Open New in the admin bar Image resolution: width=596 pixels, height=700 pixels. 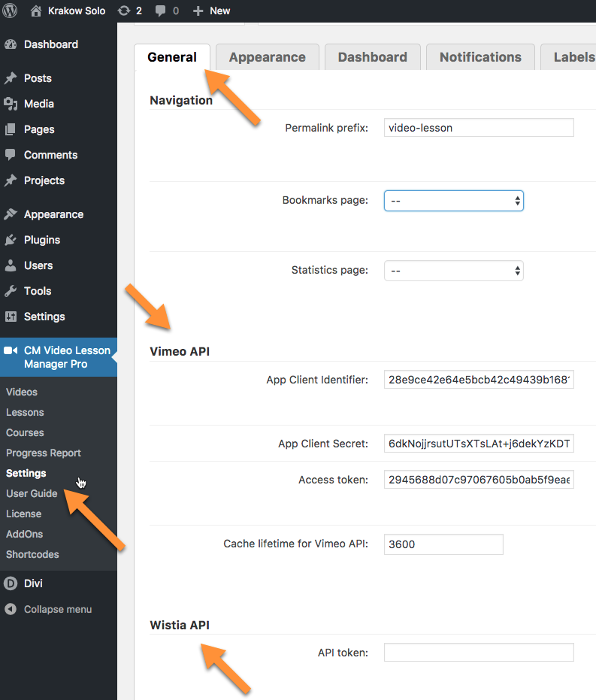pyautogui.click(x=220, y=11)
